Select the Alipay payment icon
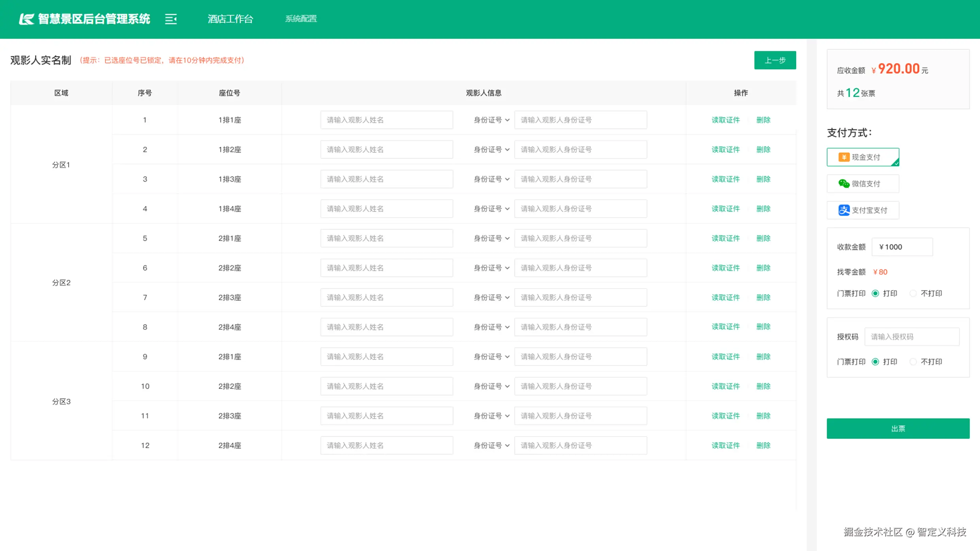The image size is (980, 551). point(844,210)
